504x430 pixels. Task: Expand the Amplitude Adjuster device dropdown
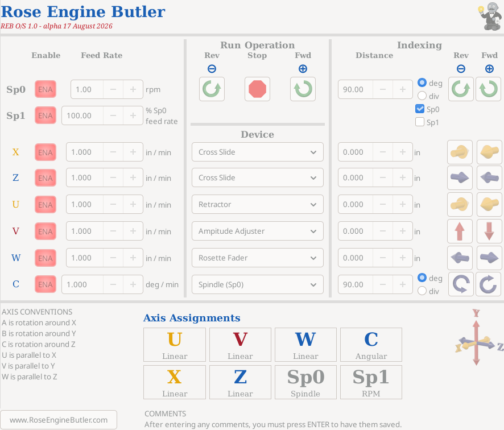257,231
